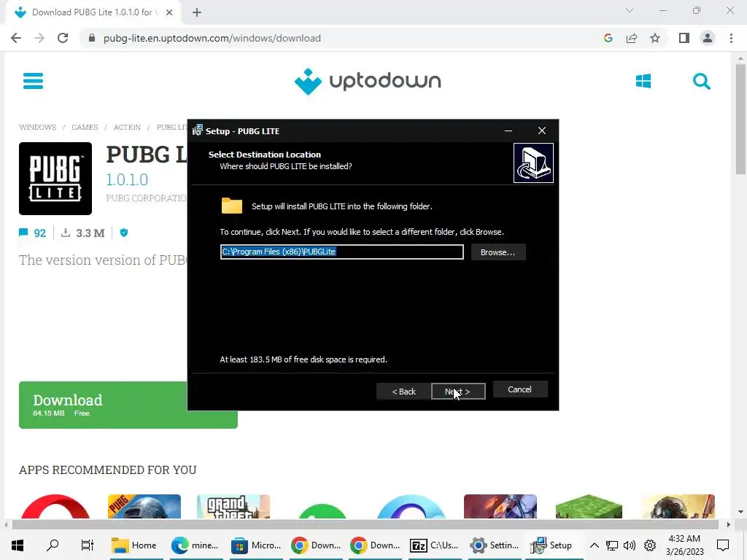Open the tab search chevron in Chrome
This screenshot has width=747, height=560.
(x=630, y=10)
